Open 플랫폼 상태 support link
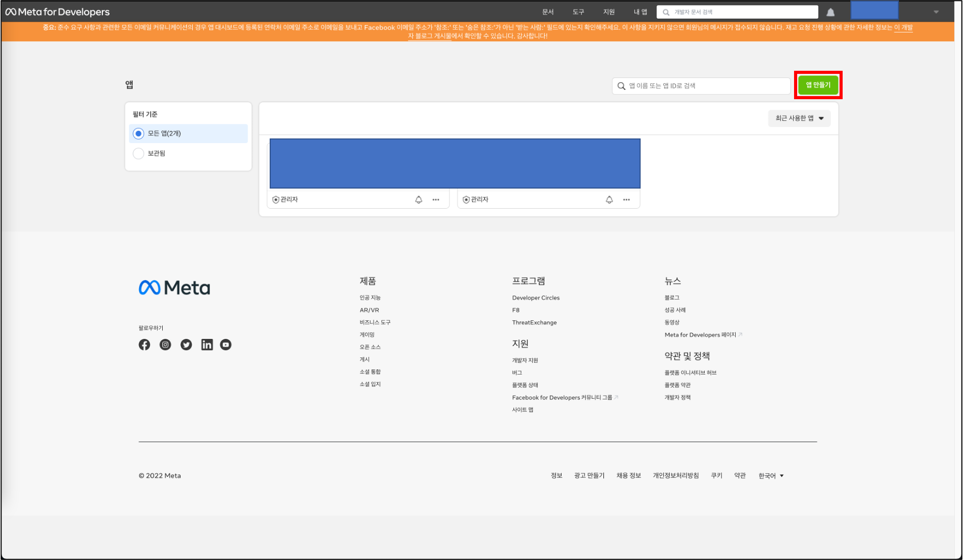 [x=525, y=385]
